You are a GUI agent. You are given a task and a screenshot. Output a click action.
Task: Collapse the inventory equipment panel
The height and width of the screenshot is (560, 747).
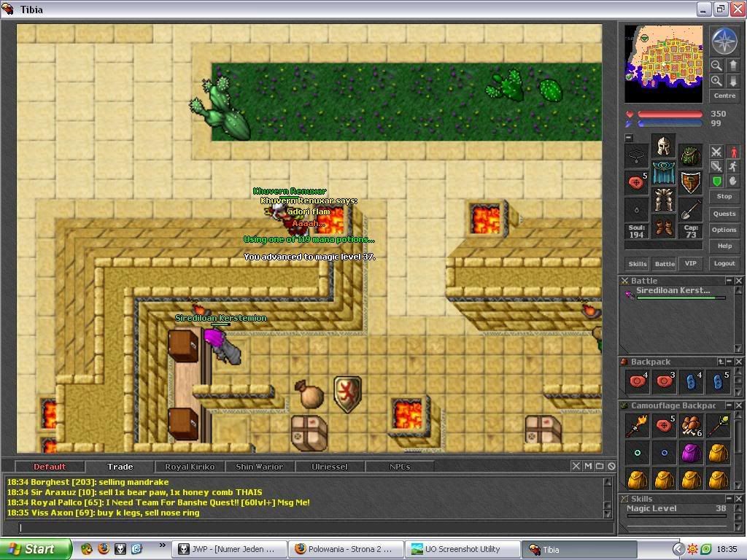point(629,138)
